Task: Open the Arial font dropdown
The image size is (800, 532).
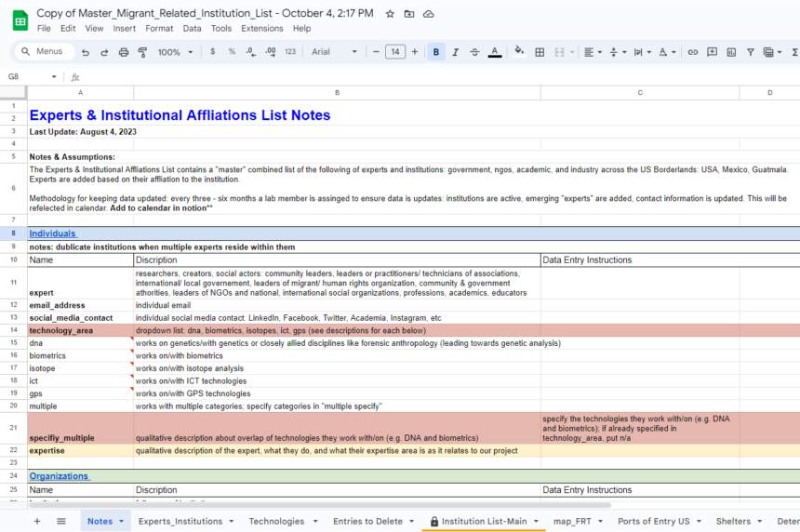Action: coord(334,51)
